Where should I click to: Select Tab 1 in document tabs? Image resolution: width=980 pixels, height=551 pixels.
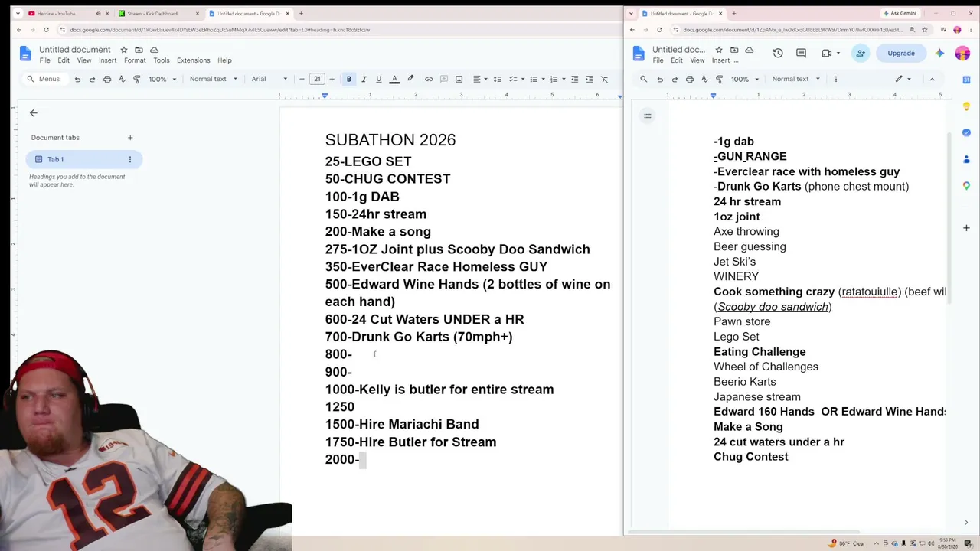click(x=84, y=159)
